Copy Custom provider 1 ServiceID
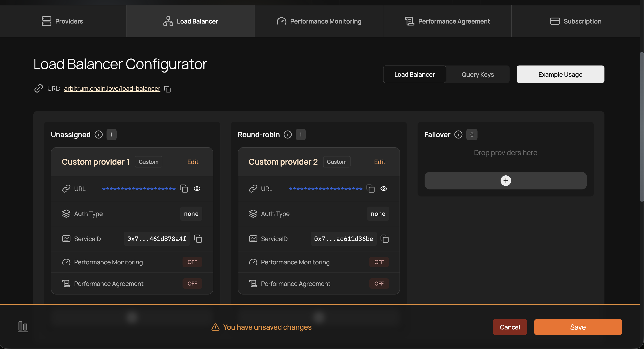Viewport: 644px width, 349px height. (x=198, y=239)
